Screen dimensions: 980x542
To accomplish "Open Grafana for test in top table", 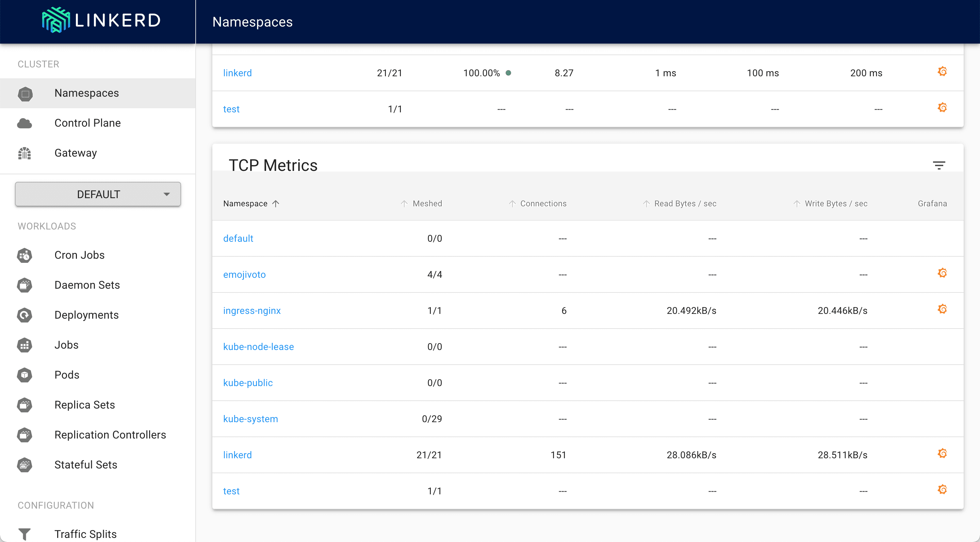I will (942, 108).
